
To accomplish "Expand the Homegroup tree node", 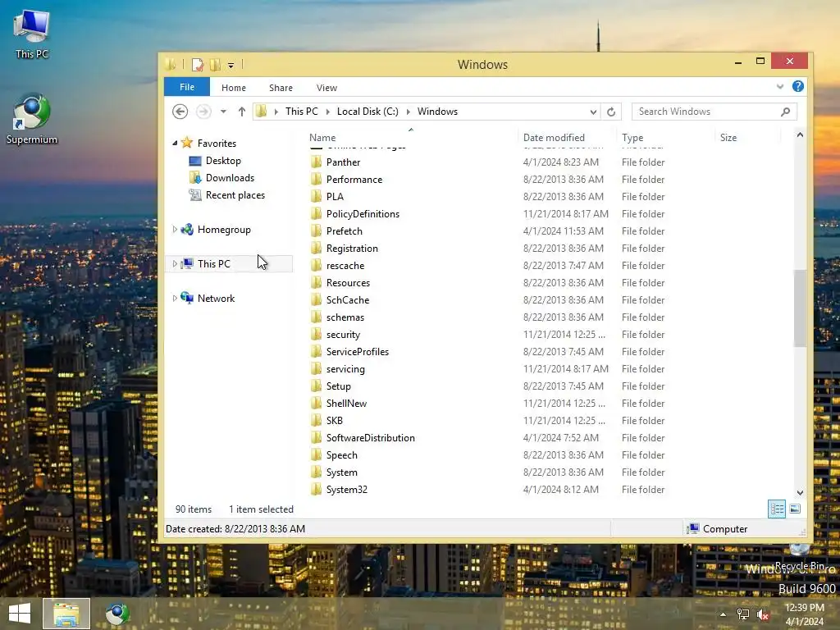I will coord(175,230).
